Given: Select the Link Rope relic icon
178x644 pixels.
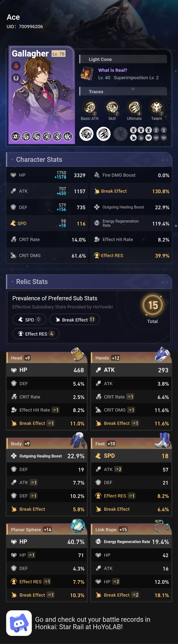Looking at the screenshot, I should pyautogui.click(x=162, y=526).
